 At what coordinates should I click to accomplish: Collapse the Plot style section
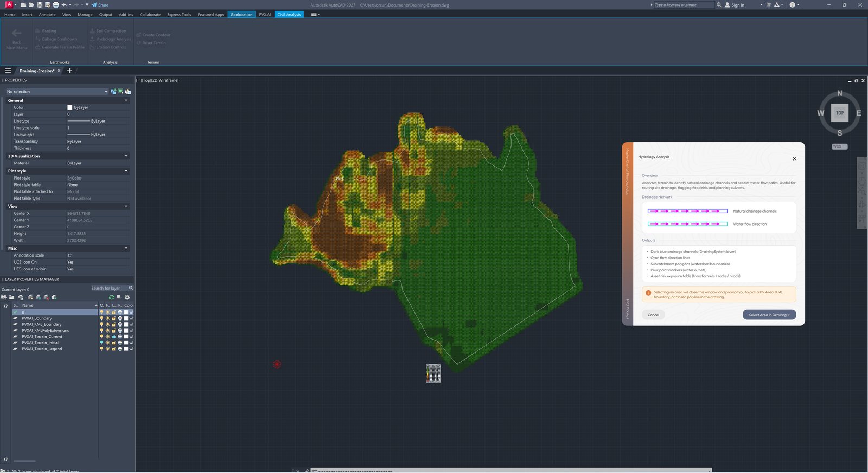pos(126,171)
